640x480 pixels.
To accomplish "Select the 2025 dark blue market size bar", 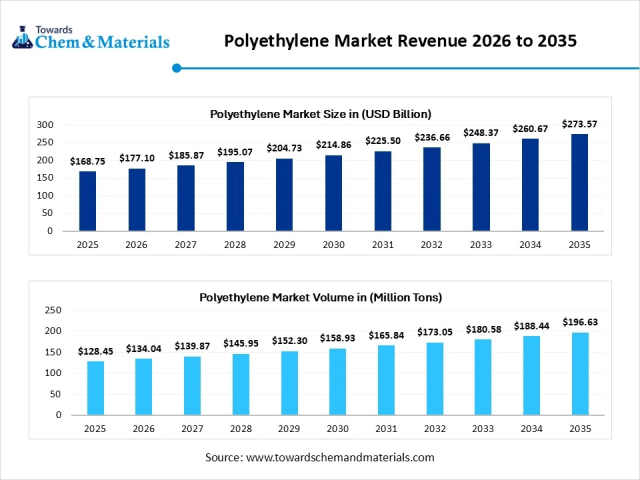I will tap(88, 201).
